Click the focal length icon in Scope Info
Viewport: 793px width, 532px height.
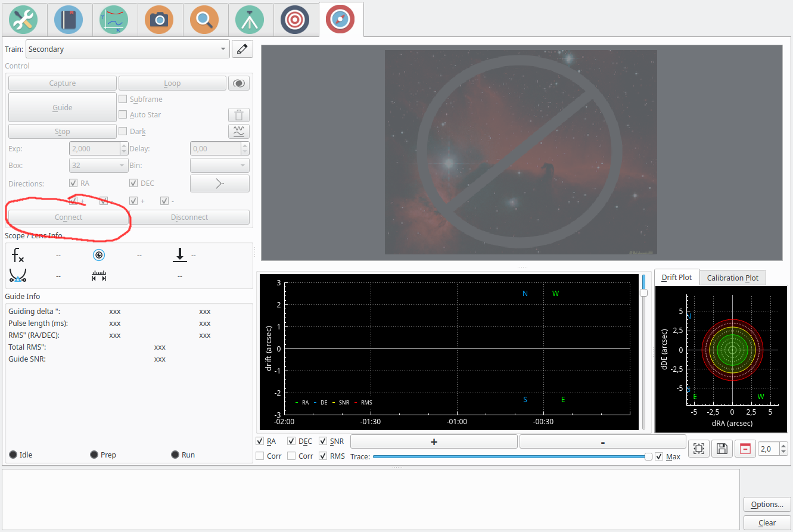pyautogui.click(x=18, y=256)
